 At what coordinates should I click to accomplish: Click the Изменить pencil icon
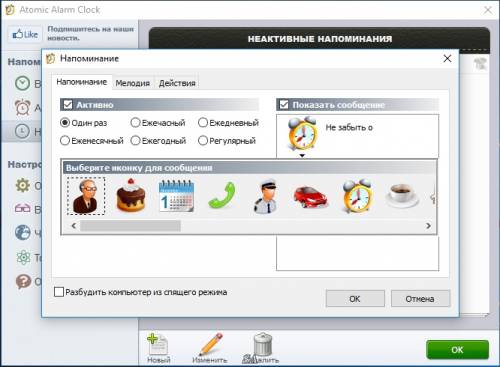point(211,344)
